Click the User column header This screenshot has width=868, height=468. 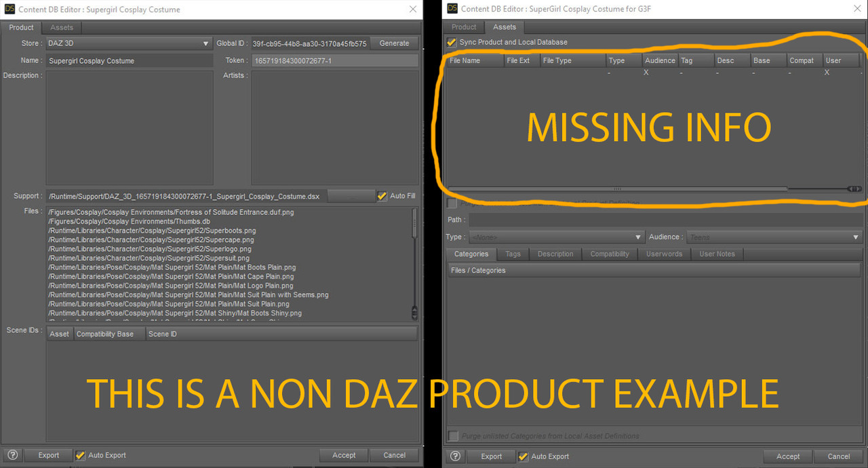[841, 60]
